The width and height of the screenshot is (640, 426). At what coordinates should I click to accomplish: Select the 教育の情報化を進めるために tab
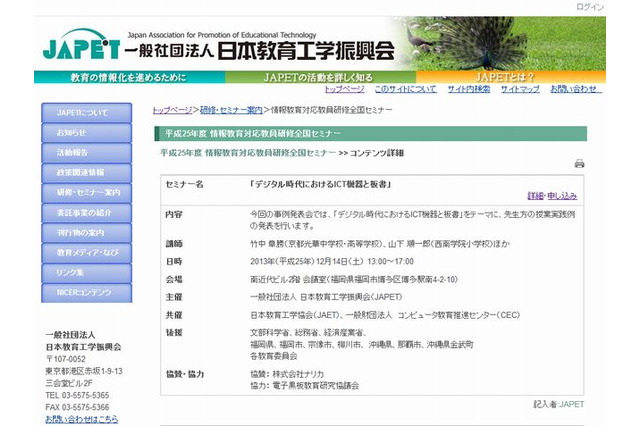click(x=129, y=77)
